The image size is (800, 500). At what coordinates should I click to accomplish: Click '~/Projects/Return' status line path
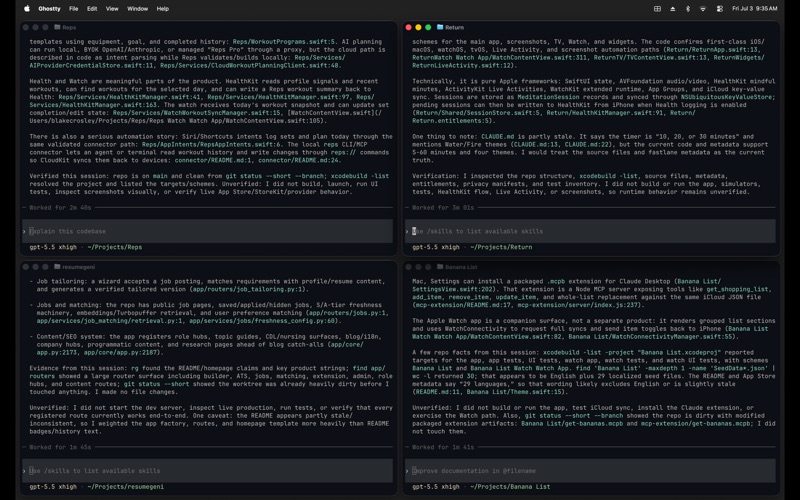501,247
